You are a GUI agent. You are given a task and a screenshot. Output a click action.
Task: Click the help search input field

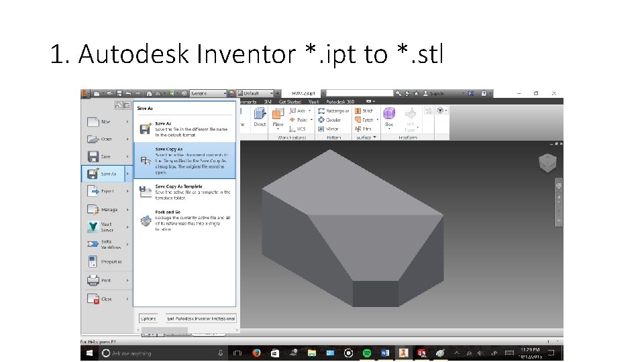click(360, 93)
